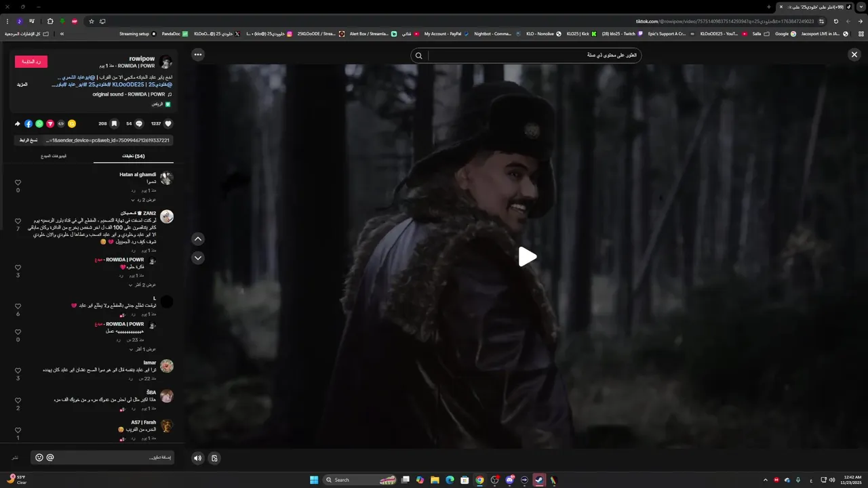Like the video with the heart icon
Screen dimensions: 868x488
pos(168,124)
